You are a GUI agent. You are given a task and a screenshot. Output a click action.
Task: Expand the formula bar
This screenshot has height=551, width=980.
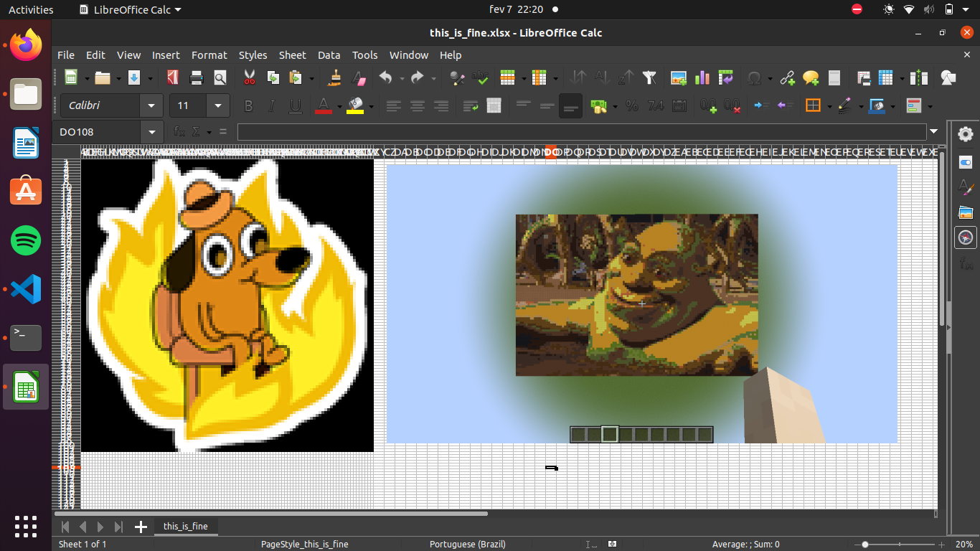pos(933,131)
